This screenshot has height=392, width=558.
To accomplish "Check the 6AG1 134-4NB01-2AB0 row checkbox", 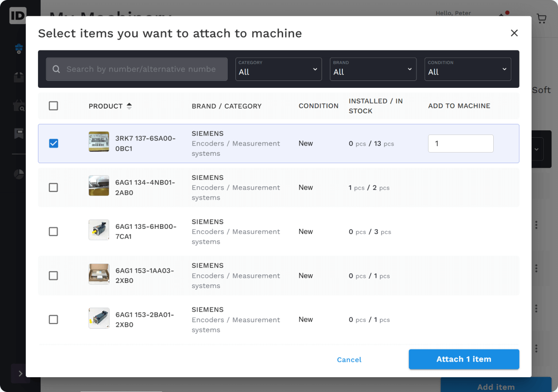I will pyautogui.click(x=54, y=188).
